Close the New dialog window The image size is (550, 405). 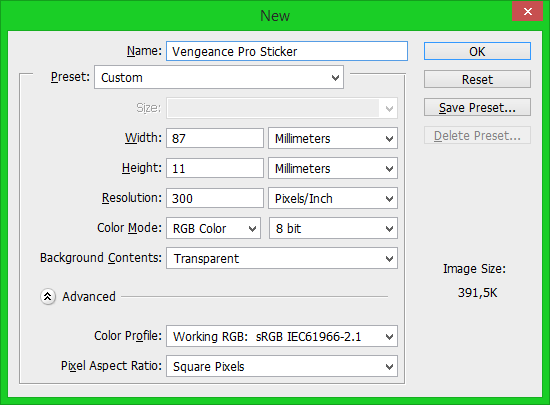pyautogui.click(x=528, y=12)
